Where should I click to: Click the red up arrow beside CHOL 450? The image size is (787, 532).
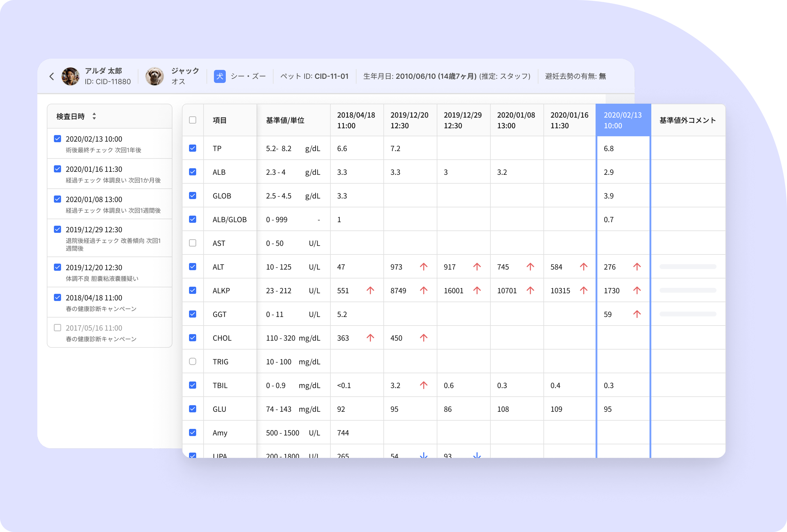pos(424,338)
